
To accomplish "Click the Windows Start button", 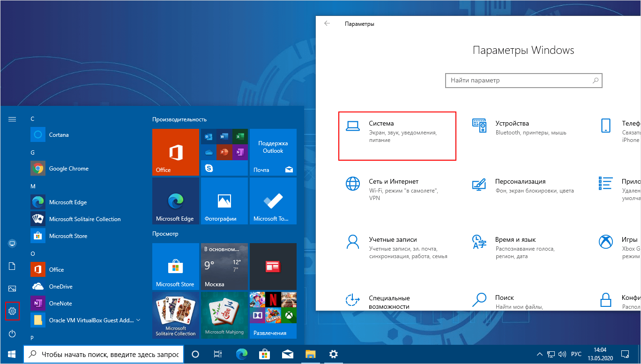I will coord(11,354).
